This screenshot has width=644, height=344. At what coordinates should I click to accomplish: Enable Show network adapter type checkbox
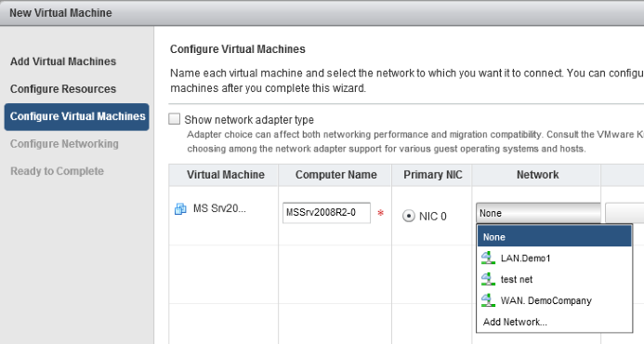coord(175,119)
